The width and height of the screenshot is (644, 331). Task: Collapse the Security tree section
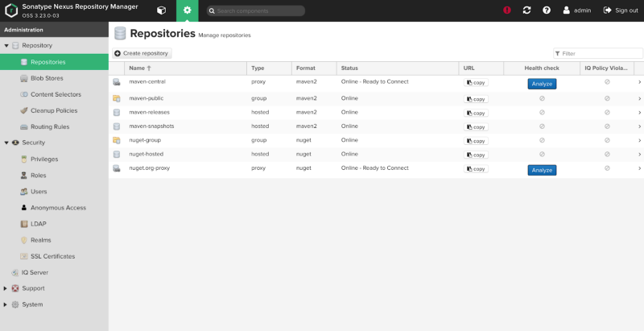tap(6, 143)
